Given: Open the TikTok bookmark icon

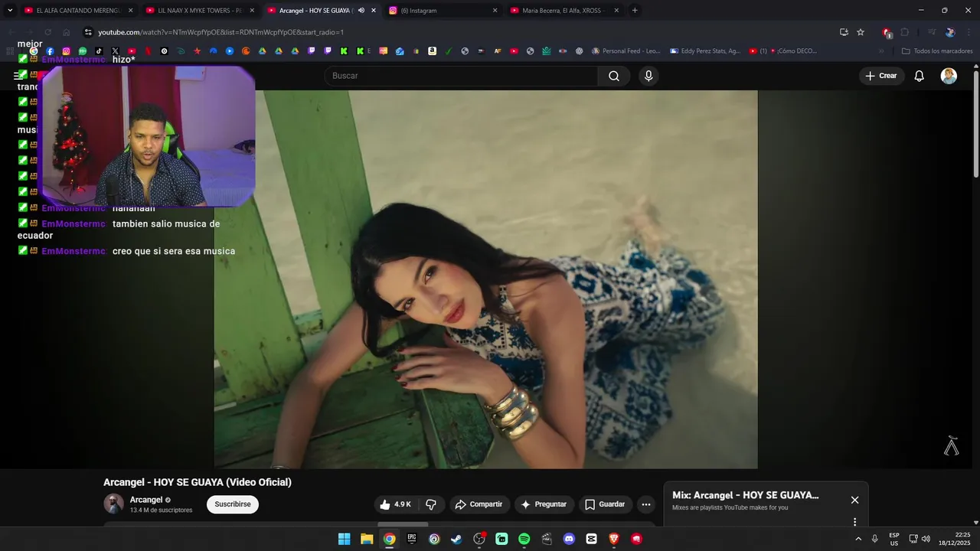Looking at the screenshot, I should coord(99,51).
